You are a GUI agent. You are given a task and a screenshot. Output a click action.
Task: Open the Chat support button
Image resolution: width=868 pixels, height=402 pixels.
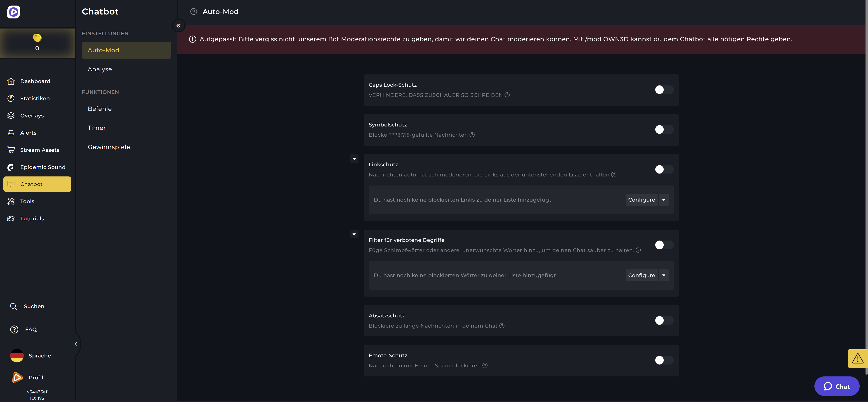[837, 386]
